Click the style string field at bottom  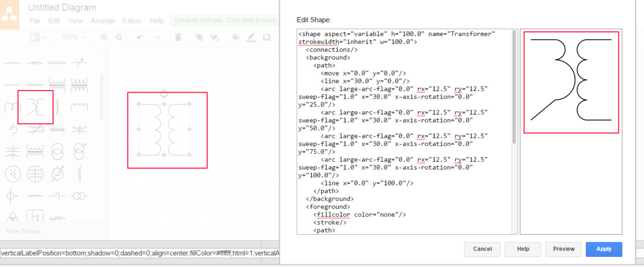[x=140, y=253]
